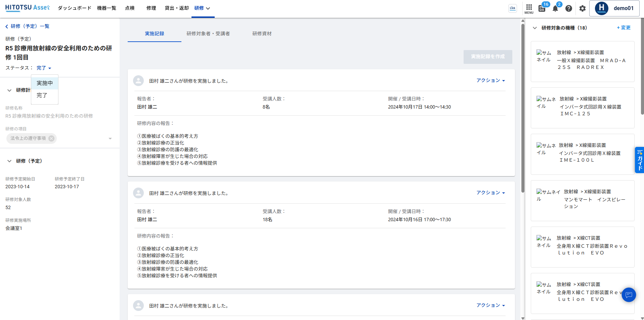Viewport: 644px width, 320px height.
Task: Open the demo01 user account menu
Action: pos(614,8)
